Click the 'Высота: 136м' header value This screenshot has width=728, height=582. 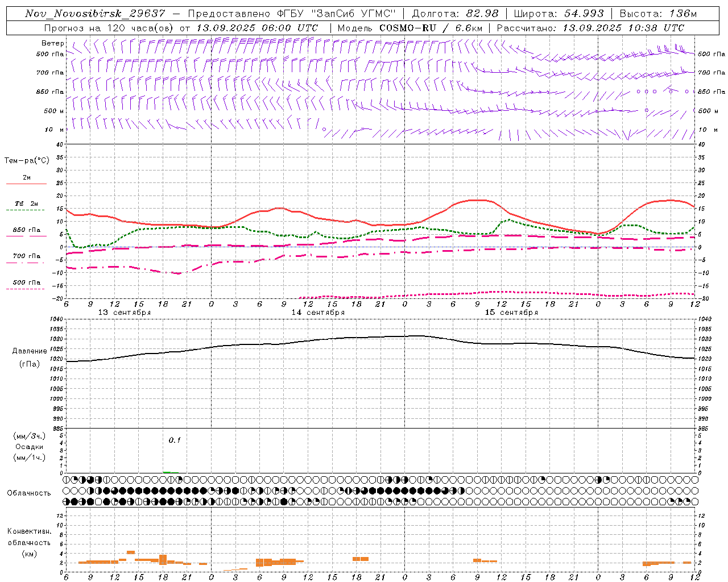[657, 14]
